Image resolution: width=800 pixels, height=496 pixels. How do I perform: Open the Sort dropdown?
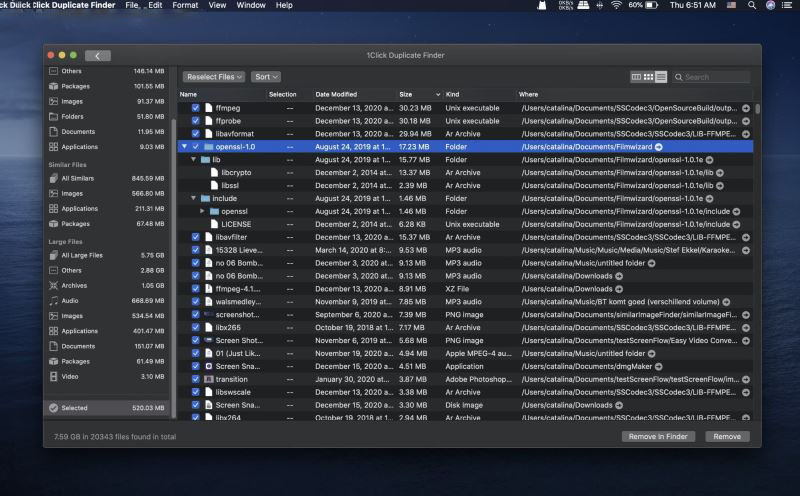click(x=266, y=77)
